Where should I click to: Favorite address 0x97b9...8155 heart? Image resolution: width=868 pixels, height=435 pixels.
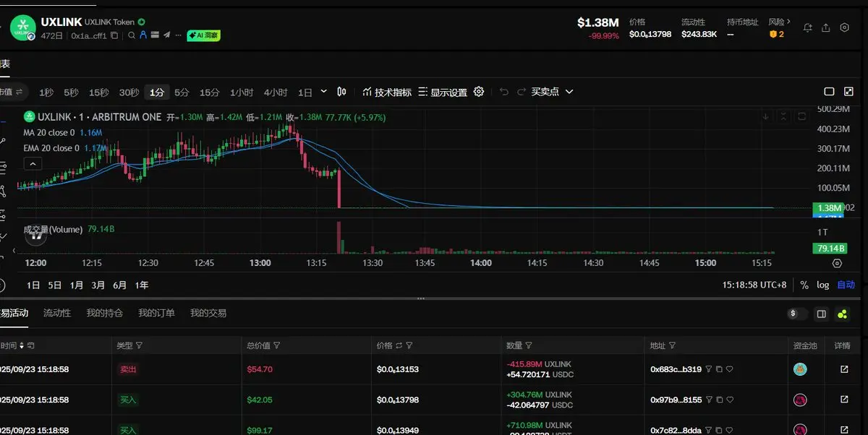(x=730, y=400)
